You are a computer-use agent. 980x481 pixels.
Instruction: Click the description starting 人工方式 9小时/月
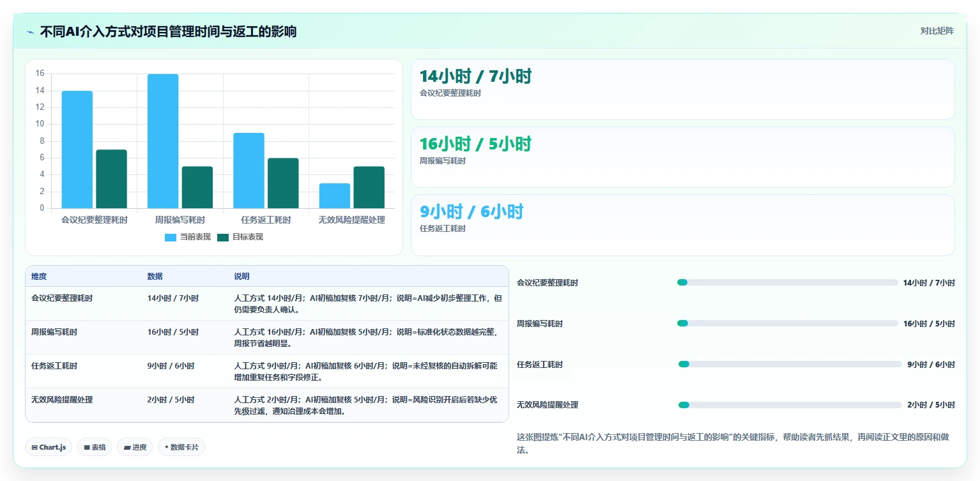365,372
